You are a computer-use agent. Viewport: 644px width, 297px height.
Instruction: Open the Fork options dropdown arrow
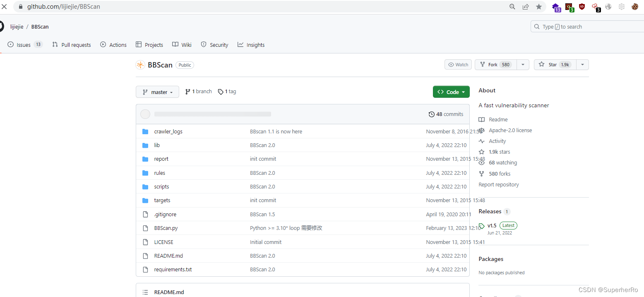click(523, 65)
